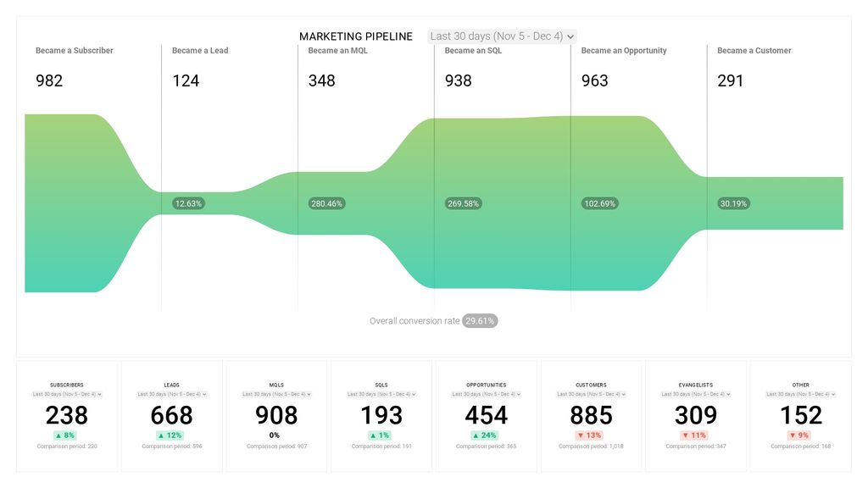Viewport: 868px width, 488px height.
Task: Open the date range dropdown on the Leads card
Action: pyautogui.click(x=171, y=394)
